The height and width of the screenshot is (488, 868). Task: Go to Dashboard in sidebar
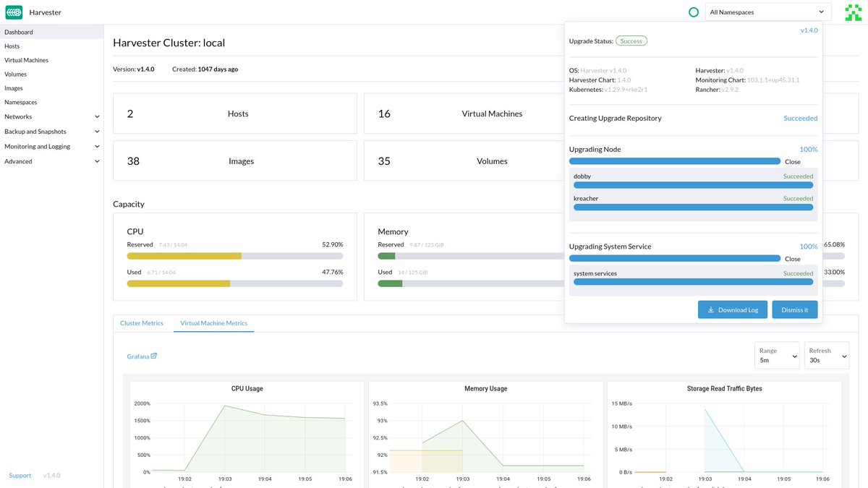(x=51, y=32)
